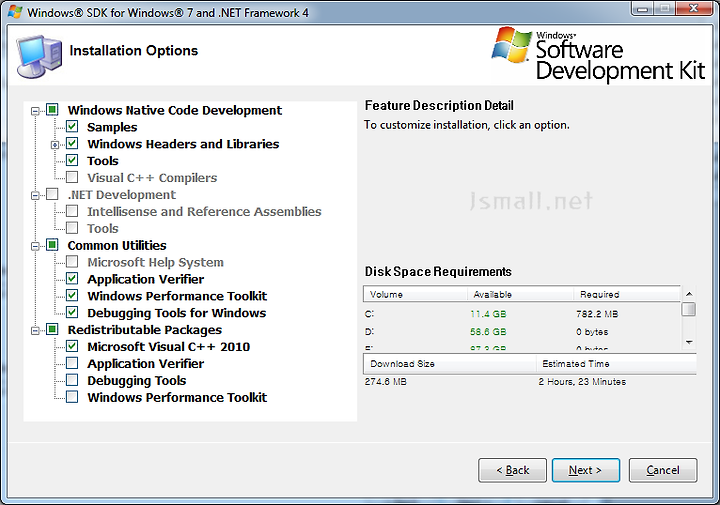Click the 782.2 MB required value

[597, 314]
